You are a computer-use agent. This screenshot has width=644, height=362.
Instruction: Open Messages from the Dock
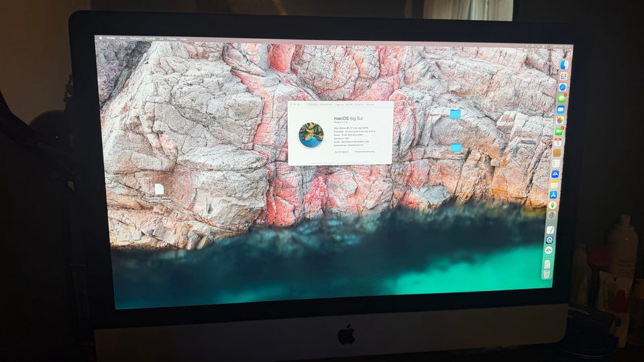[562, 99]
